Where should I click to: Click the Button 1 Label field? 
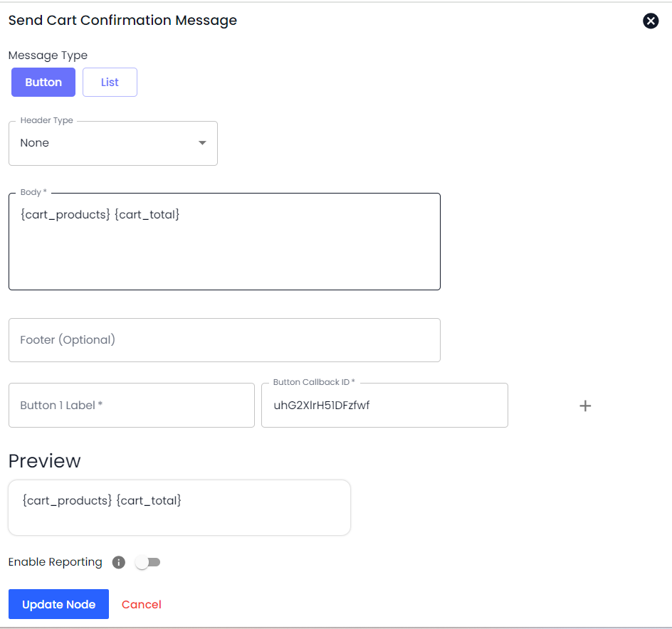point(131,406)
